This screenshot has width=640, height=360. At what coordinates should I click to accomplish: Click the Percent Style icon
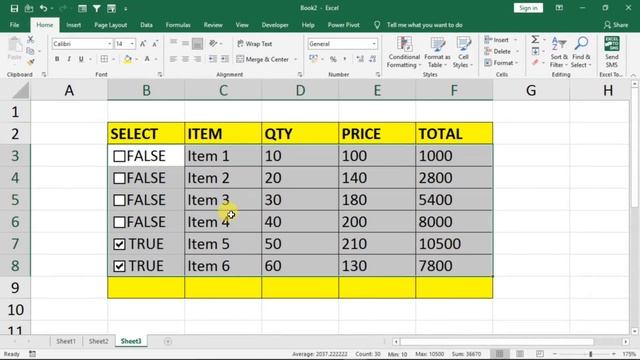click(333, 59)
